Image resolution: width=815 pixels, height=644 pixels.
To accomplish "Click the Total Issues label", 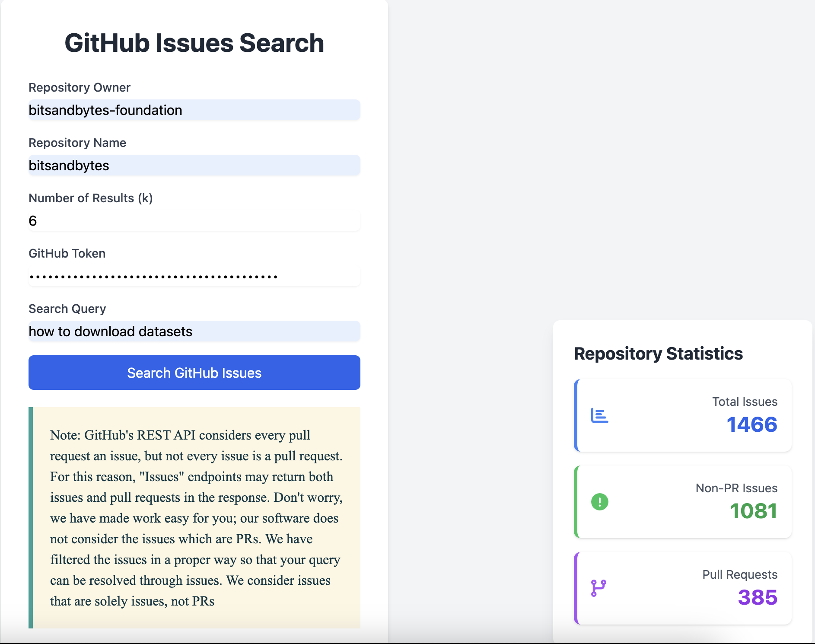I will (x=745, y=402).
